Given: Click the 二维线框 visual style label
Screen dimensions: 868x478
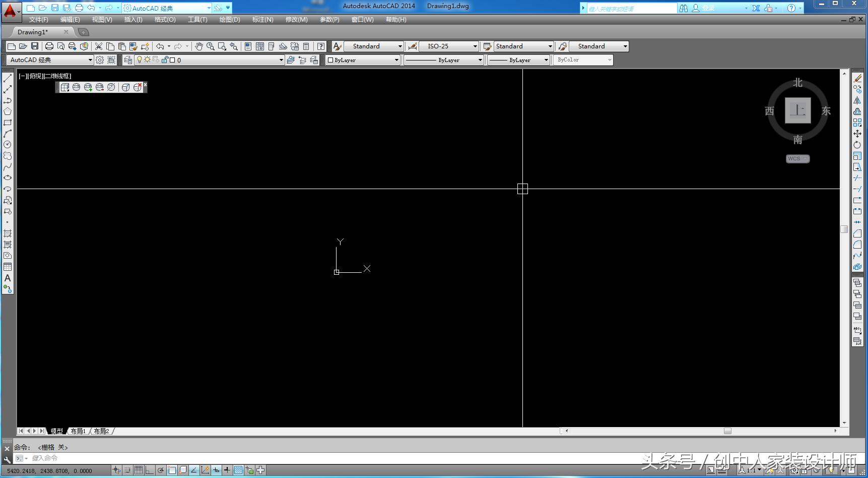Looking at the screenshot, I should (57, 76).
